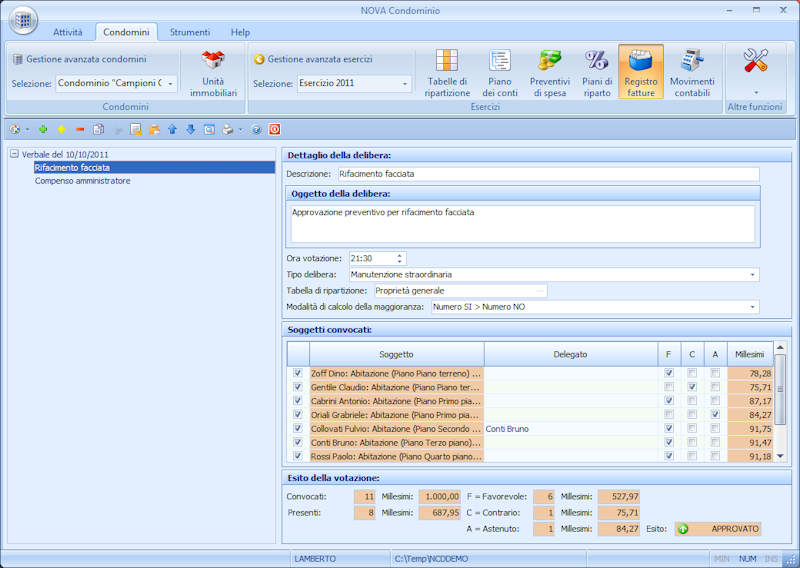
Task: Click the red minus delete icon
Action: click(80, 130)
